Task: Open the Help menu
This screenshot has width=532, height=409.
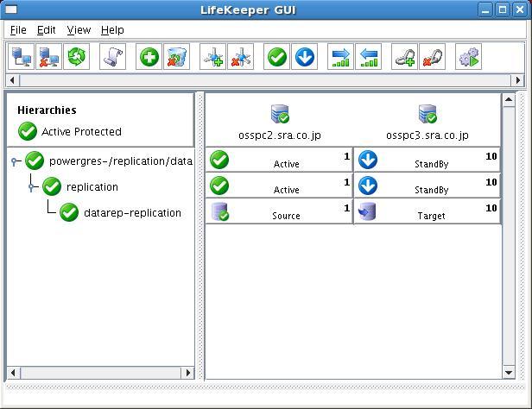Action: (x=112, y=30)
